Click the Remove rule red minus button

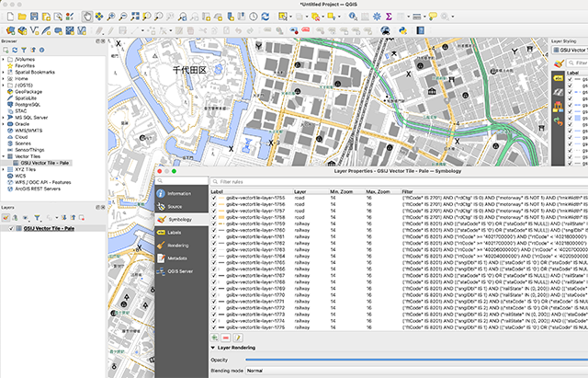tap(226, 338)
